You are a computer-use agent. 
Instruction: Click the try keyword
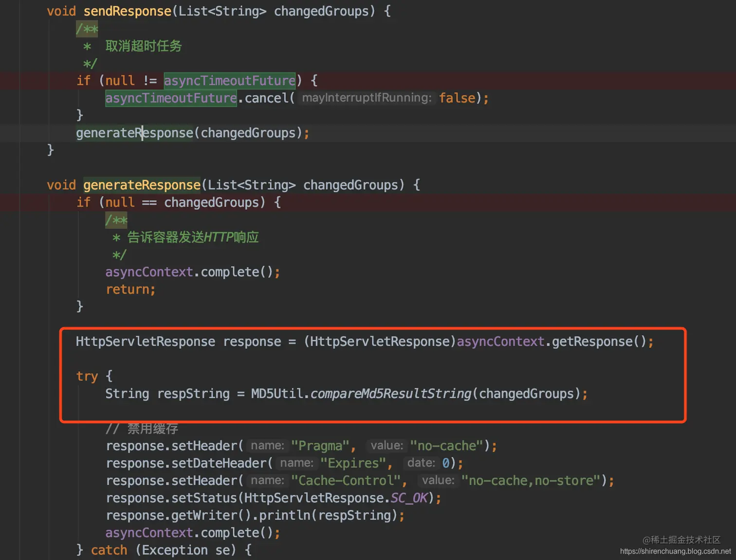[x=87, y=377]
